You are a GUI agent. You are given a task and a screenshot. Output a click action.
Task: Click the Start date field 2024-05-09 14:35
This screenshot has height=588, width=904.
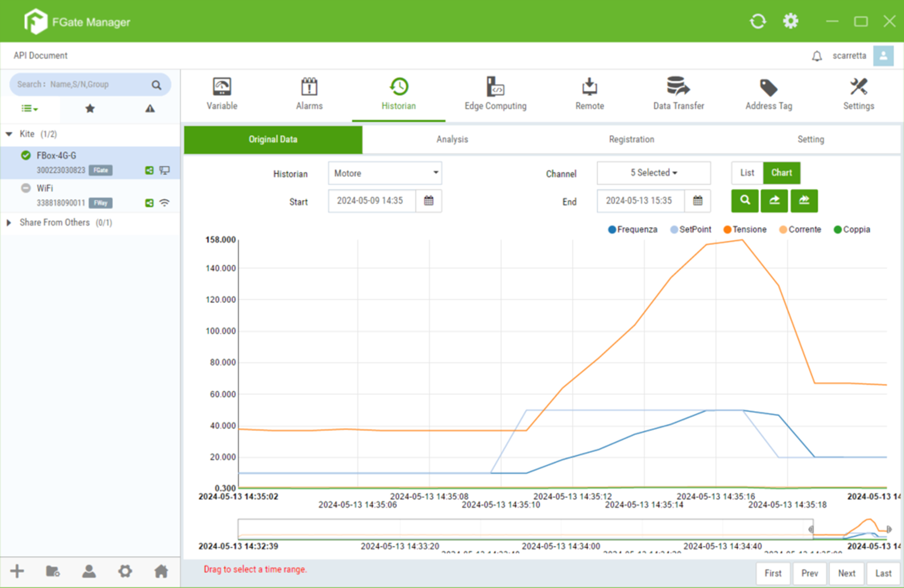pyautogui.click(x=372, y=201)
